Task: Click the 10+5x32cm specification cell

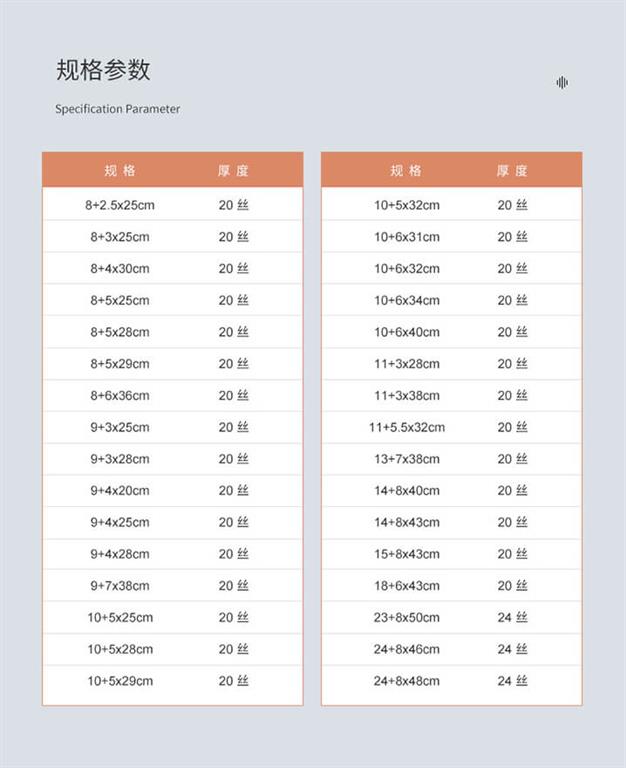Action: 406,205
